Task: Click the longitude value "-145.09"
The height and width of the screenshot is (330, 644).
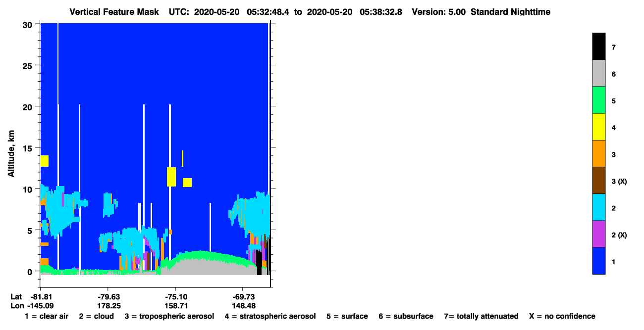Action: (x=40, y=306)
